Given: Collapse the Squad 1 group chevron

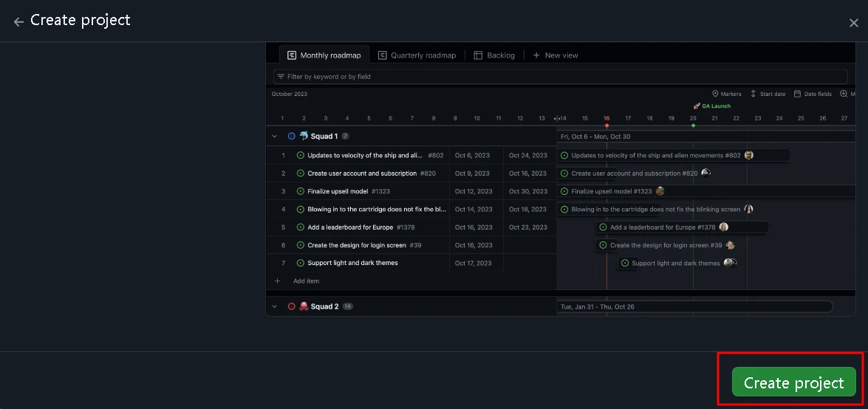Looking at the screenshot, I should [275, 136].
